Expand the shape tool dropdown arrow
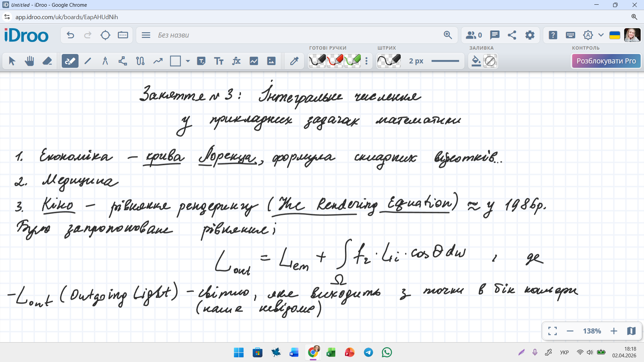The height and width of the screenshot is (362, 644). (x=188, y=61)
